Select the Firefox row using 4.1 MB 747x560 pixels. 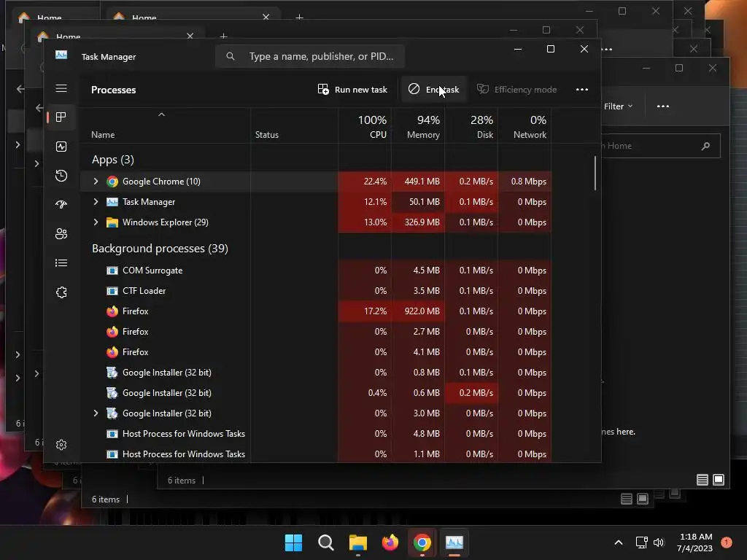coord(317,352)
